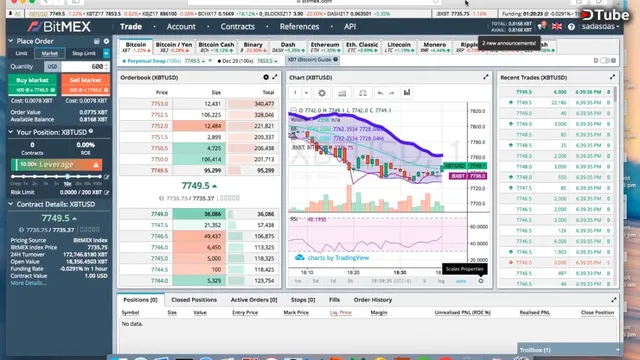
Task: Click the Your Position info icon
Action: [91, 131]
